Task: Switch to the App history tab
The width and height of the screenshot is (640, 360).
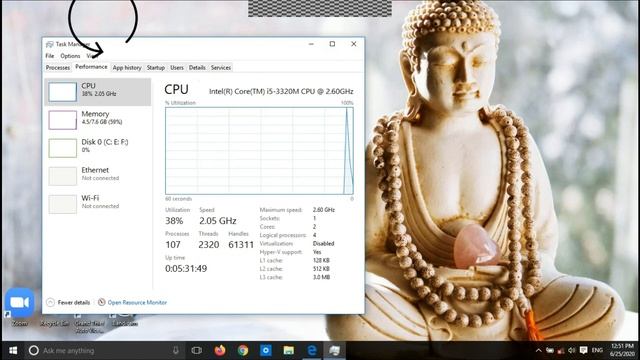Action: 127,68
